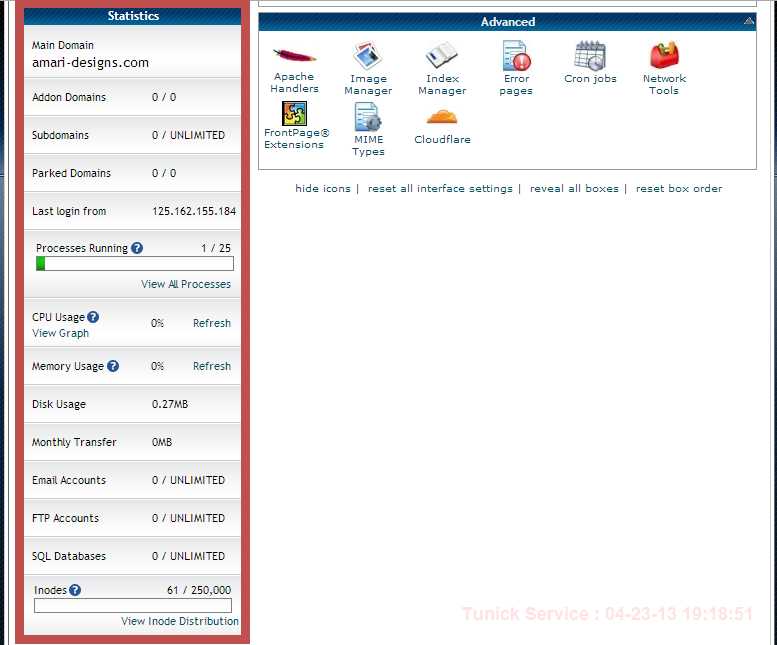The image size is (777, 645).
Task: Click the 'hide icons' link
Action: (x=323, y=189)
